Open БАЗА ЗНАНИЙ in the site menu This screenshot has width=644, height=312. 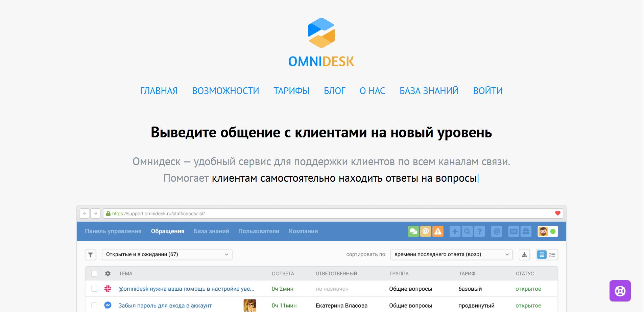429,91
